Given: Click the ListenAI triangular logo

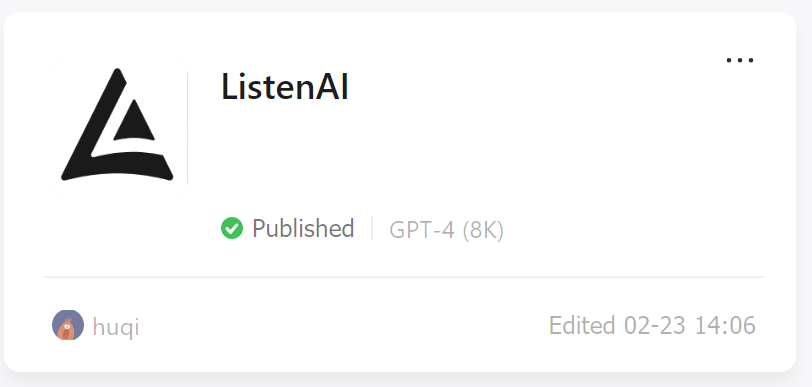Looking at the screenshot, I should pos(118,125).
